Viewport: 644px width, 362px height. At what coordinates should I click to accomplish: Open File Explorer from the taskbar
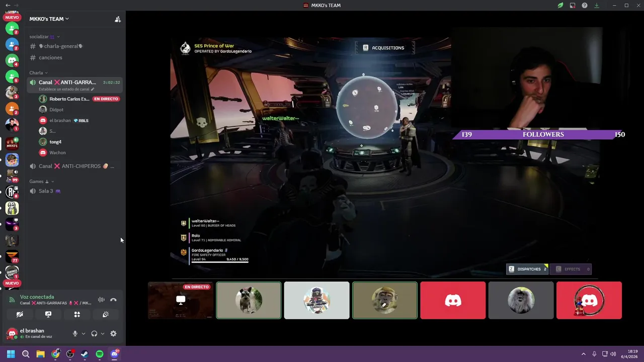(x=40, y=354)
